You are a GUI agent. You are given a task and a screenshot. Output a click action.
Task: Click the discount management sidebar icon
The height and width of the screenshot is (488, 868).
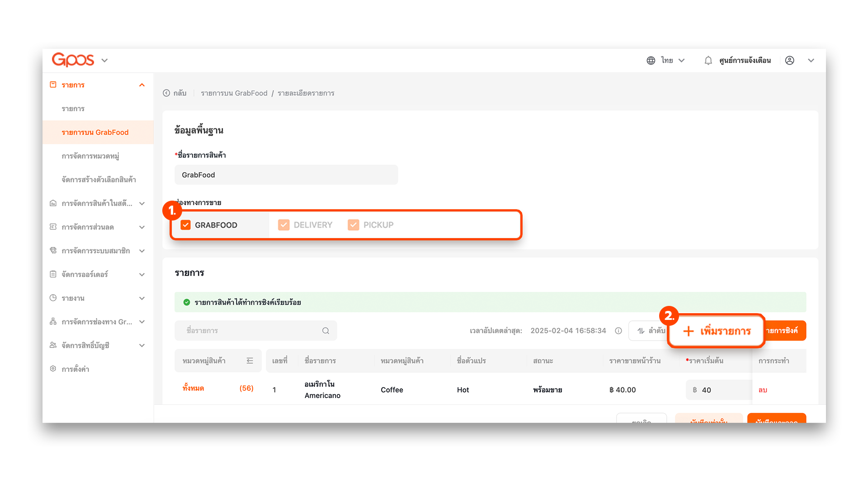[53, 227]
